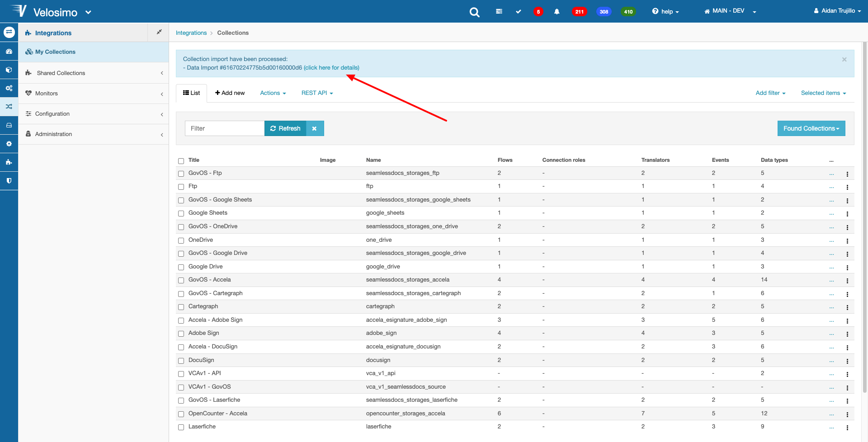868x442 pixels.
Task: Open the Add filter dropdown
Action: tap(771, 93)
